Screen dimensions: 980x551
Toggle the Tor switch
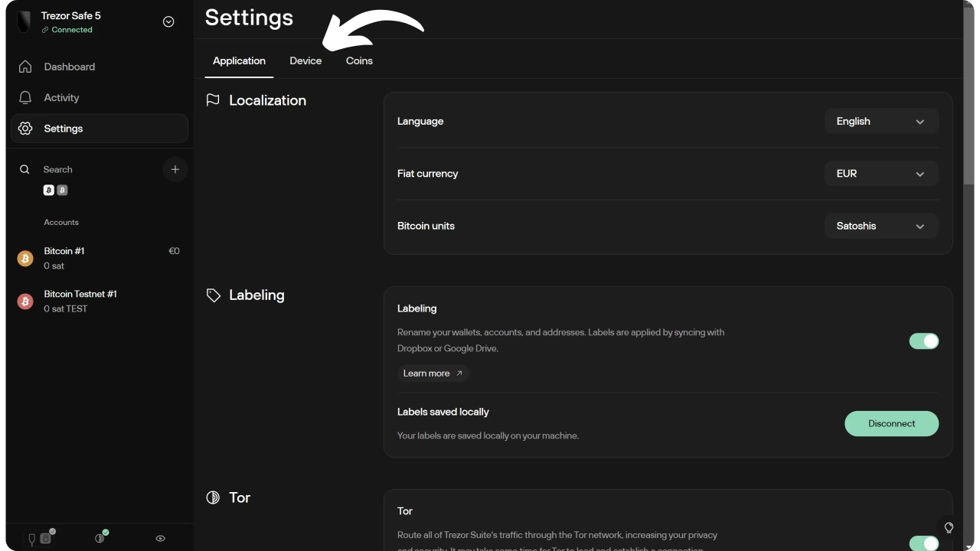[x=924, y=543]
